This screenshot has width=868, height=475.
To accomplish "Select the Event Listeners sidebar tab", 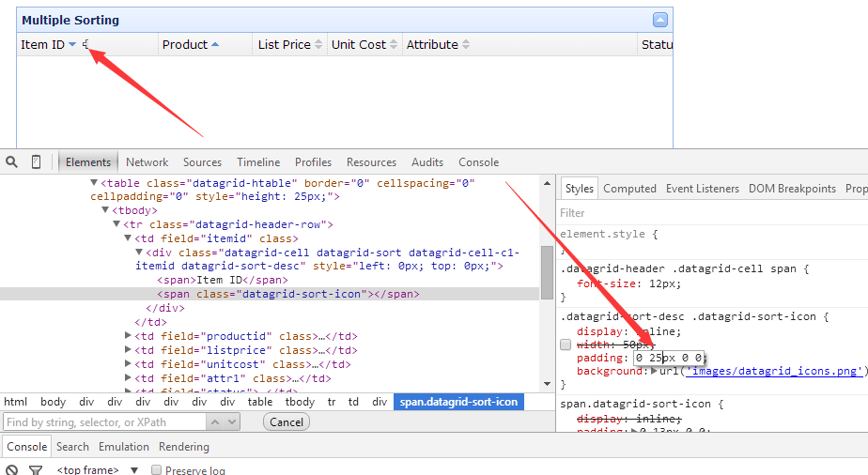I will pyautogui.click(x=703, y=189).
